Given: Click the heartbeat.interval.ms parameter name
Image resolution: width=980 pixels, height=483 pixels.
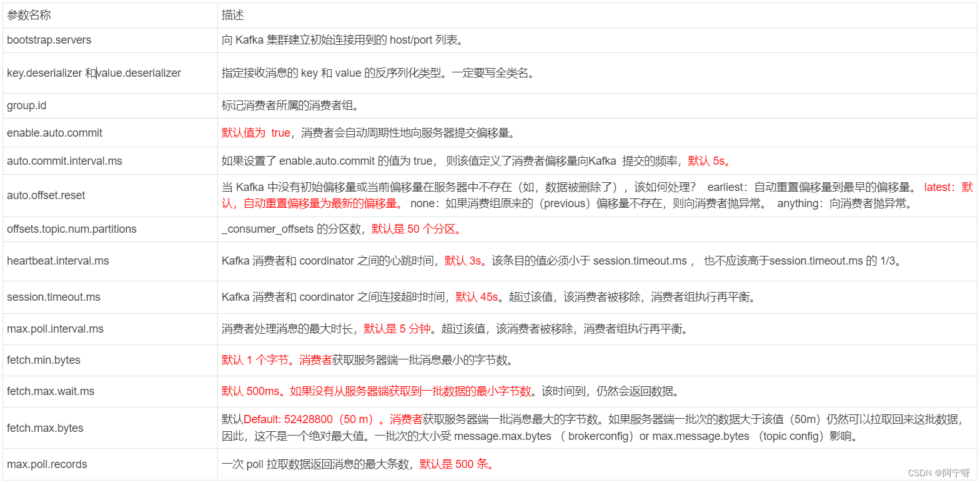Looking at the screenshot, I should tap(57, 261).
